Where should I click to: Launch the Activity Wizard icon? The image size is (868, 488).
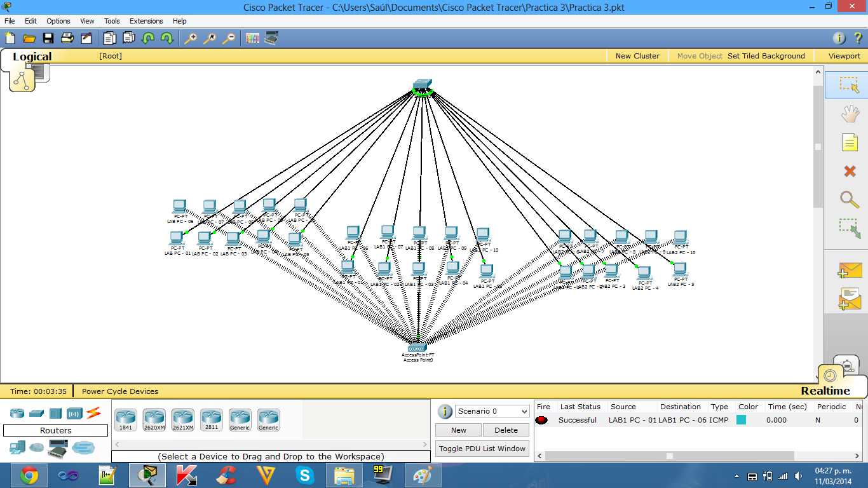(x=86, y=38)
